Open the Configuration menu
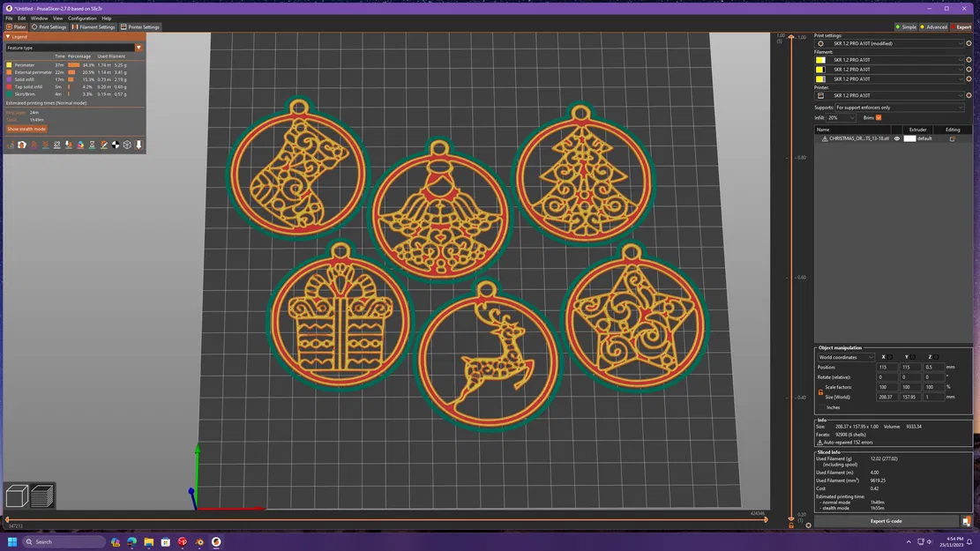The width and height of the screenshot is (980, 551). coord(82,19)
